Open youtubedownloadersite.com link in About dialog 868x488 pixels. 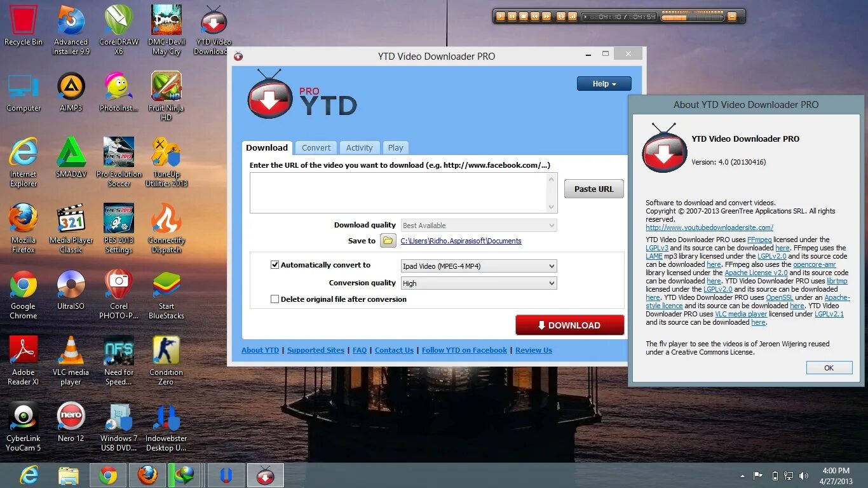pyautogui.click(x=709, y=227)
